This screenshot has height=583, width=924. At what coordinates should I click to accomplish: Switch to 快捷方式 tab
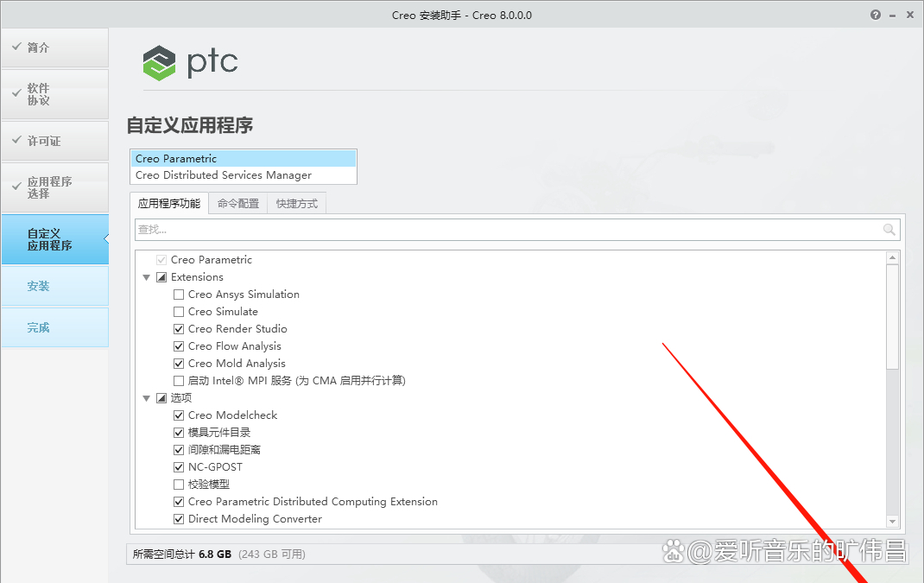click(x=296, y=203)
